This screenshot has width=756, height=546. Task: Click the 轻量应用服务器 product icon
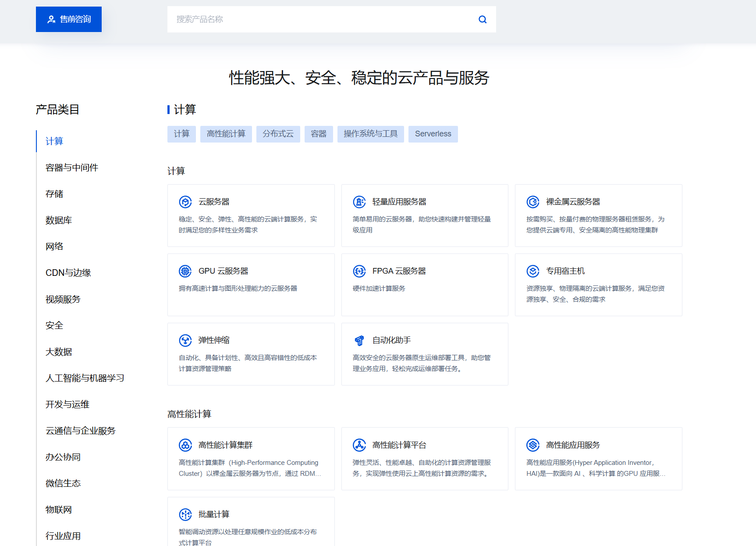click(x=359, y=202)
